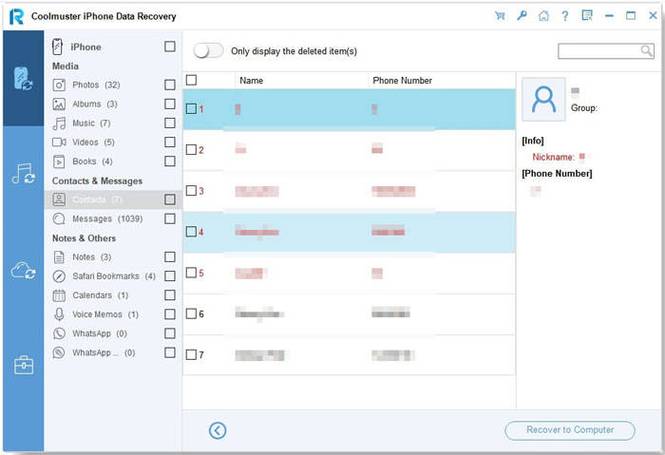Open the shopping cart purchase icon
Screen dimensions: 665x455
pos(500,16)
